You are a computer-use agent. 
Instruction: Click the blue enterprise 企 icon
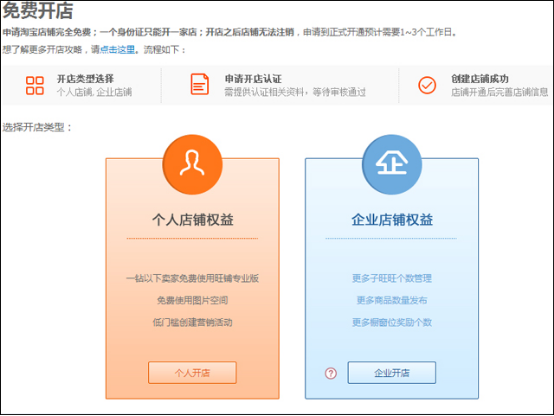click(x=392, y=164)
